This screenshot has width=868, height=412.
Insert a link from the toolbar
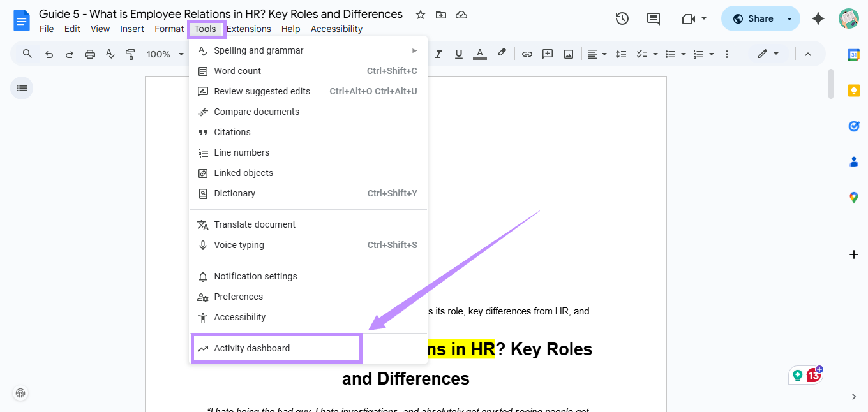[527, 54]
